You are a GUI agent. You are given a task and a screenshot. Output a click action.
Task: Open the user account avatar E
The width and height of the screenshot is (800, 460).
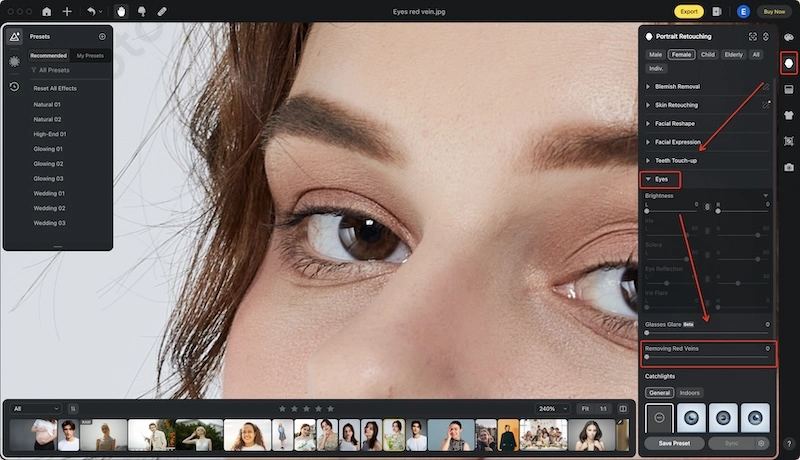743,11
